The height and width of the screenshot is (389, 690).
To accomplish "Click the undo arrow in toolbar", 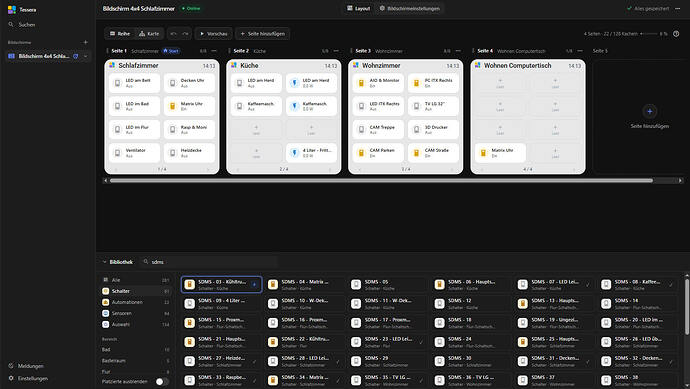I will click(x=173, y=33).
